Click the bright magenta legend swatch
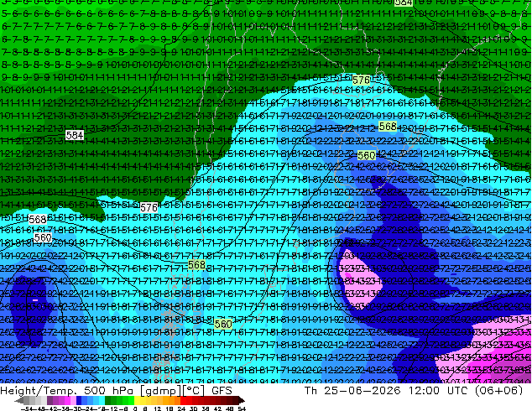 pyautogui.click(x=67, y=400)
